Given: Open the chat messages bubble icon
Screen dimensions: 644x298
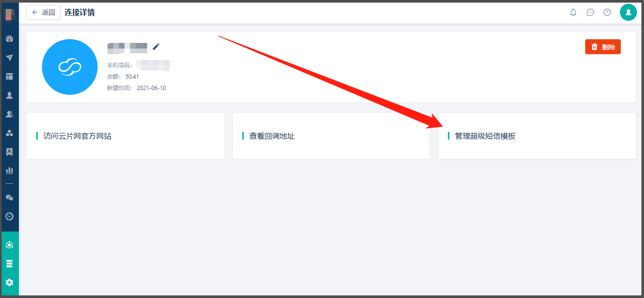Looking at the screenshot, I should [x=590, y=12].
